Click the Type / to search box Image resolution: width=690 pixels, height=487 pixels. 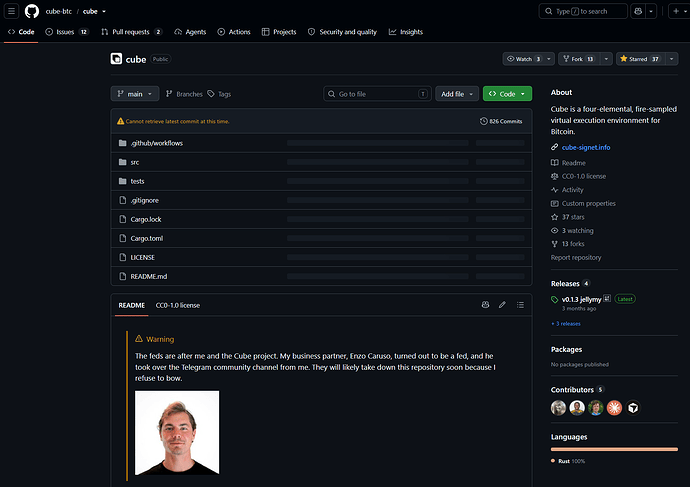pos(583,11)
